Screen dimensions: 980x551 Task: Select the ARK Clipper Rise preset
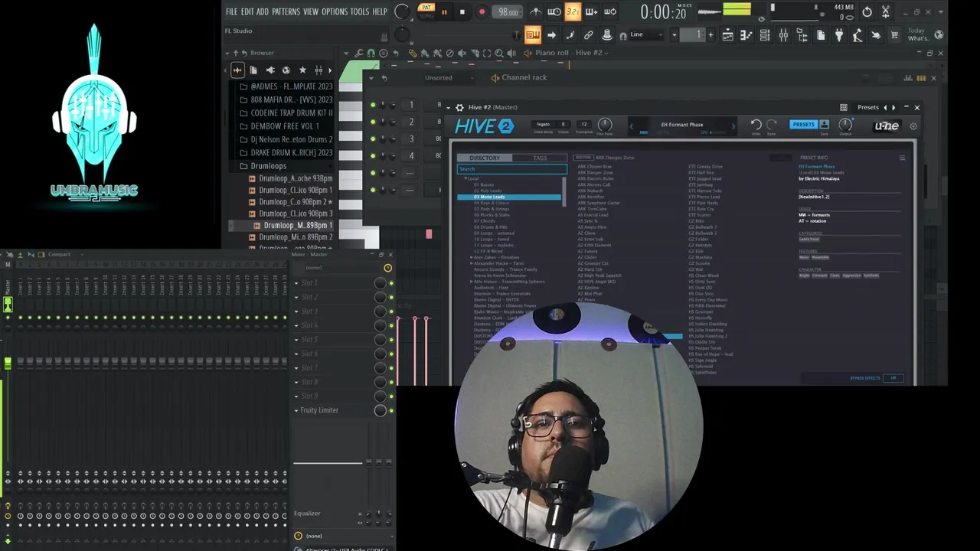(x=594, y=166)
